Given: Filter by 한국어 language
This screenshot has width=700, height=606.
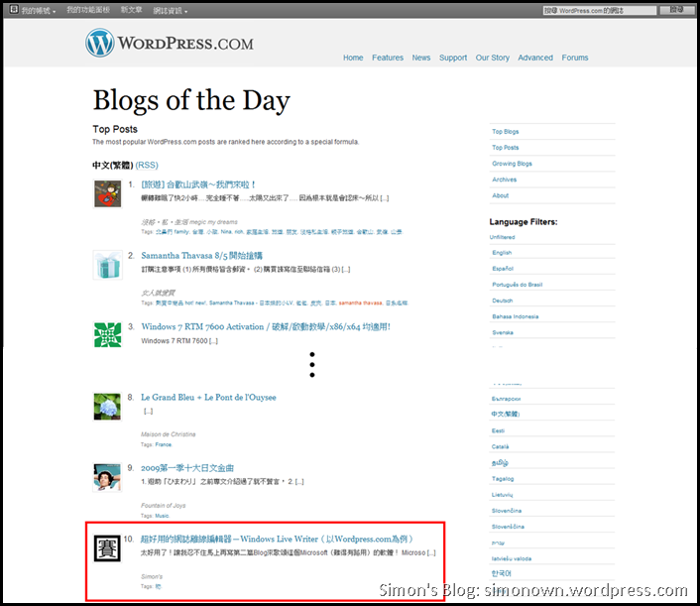Looking at the screenshot, I should [x=502, y=573].
